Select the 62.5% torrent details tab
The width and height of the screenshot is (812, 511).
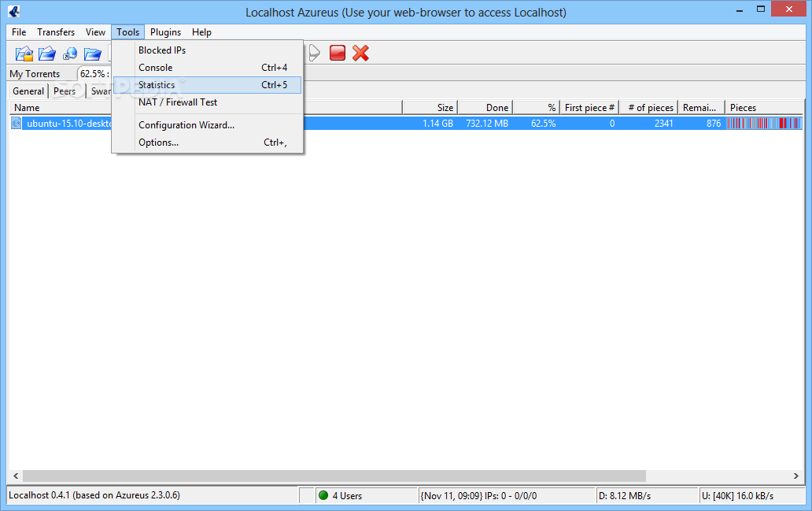(94, 73)
